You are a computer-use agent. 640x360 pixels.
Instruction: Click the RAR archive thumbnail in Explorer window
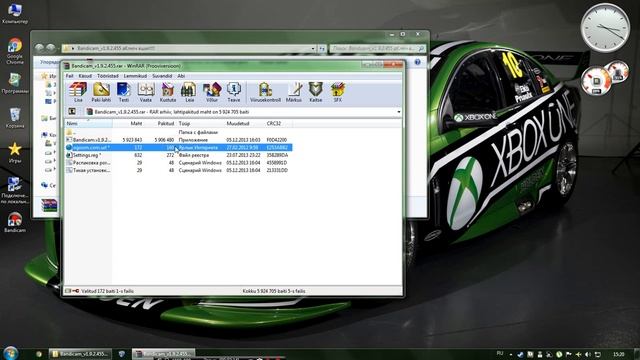click(49, 205)
